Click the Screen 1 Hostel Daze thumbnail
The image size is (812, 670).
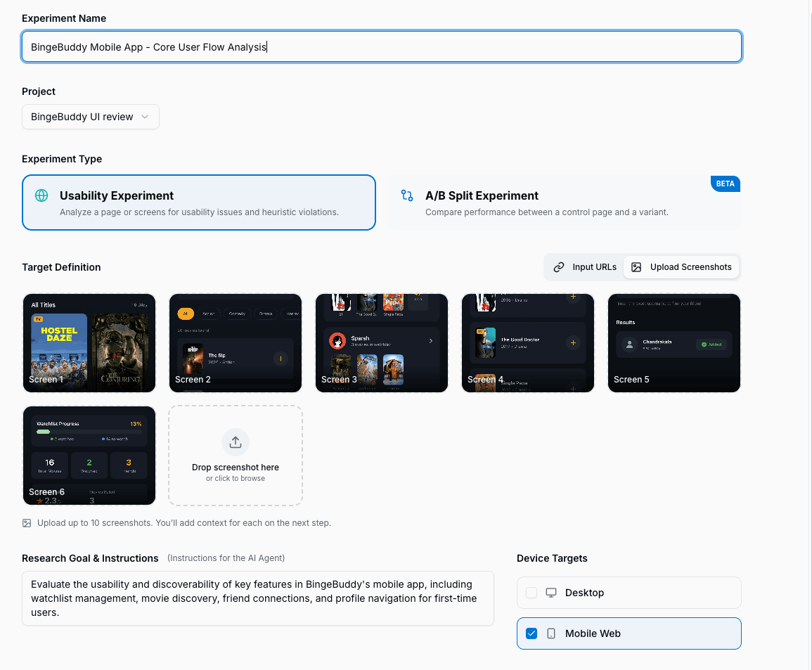click(x=89, y=343)
